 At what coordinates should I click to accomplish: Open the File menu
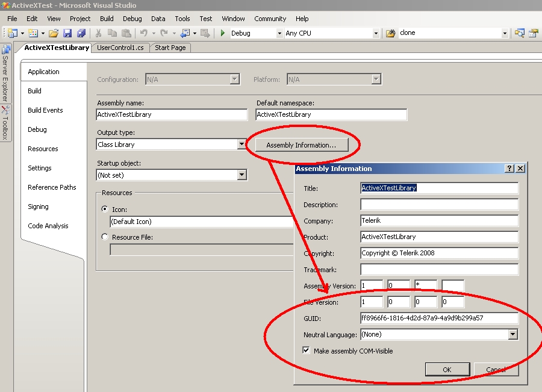coord(12,19)
